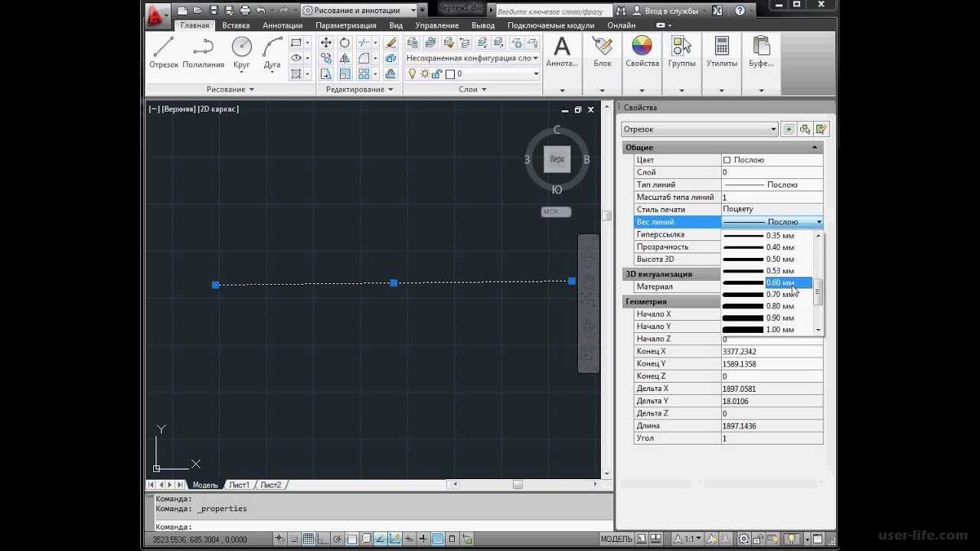Click the Fillet tool icon

[x=364, y=58]
